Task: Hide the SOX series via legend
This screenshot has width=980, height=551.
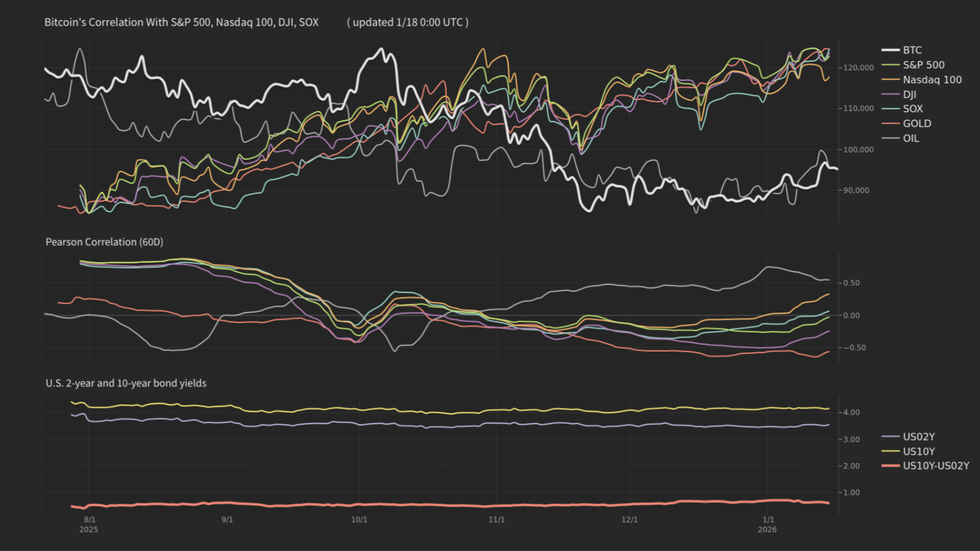Action: pos(913,109)
